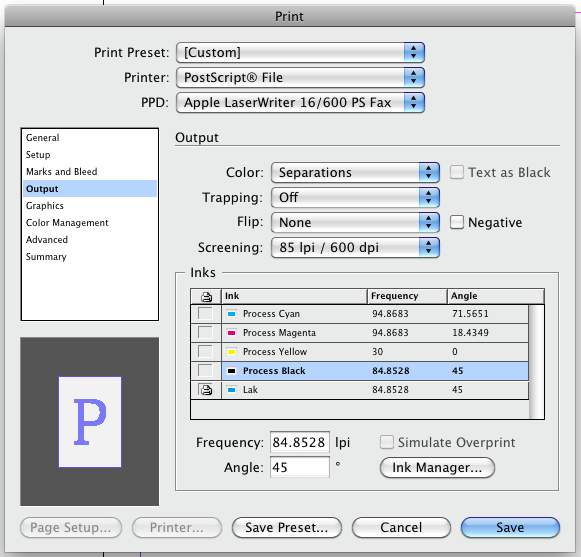Open the Ink Manager button
The width and height of the screenshot is (581, 557).
(x=437, y=468)
